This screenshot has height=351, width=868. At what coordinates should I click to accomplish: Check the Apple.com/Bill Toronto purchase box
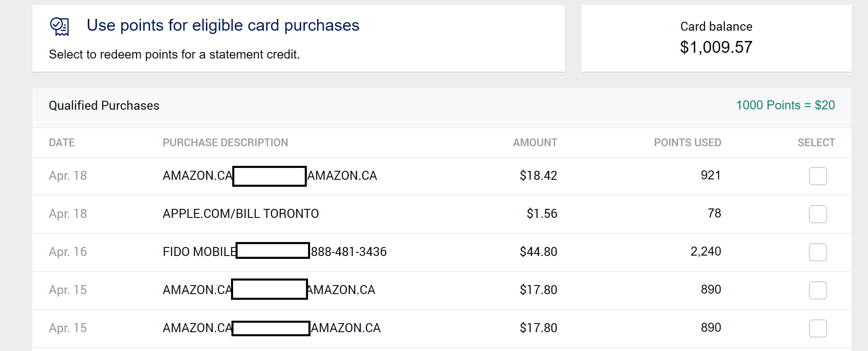coord(818,214)
